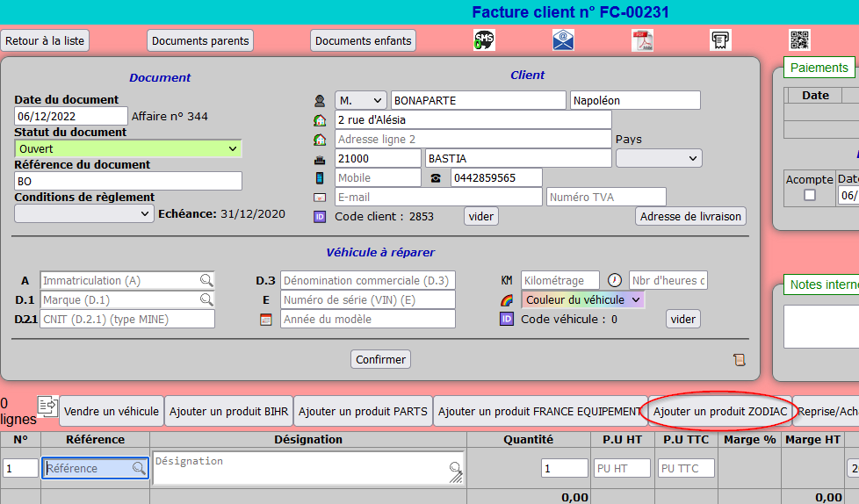Open the Documents enfants menu

click(363, 41)
